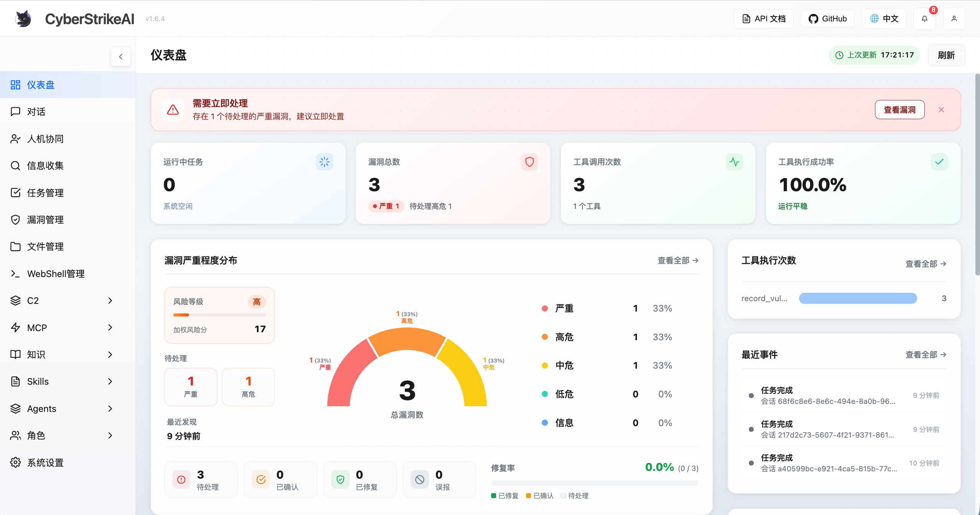Open 查看全部 for 漏洞严重程度分布
980x515 pixels.
678,261
